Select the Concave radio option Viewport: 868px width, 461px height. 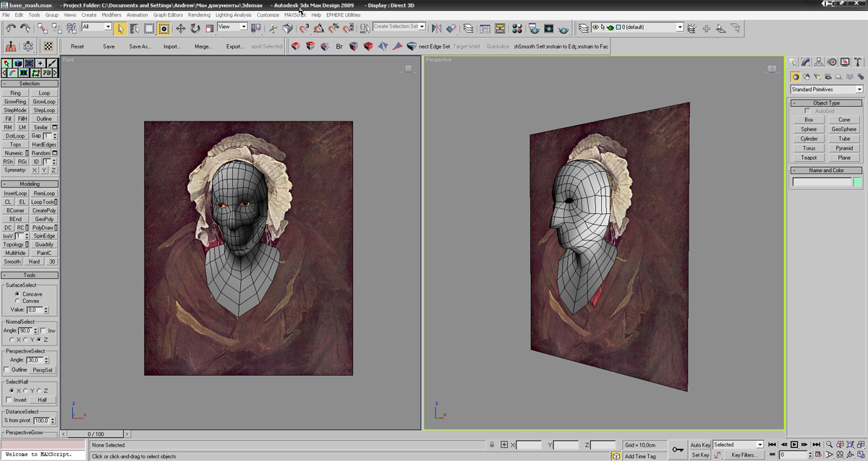17,294
